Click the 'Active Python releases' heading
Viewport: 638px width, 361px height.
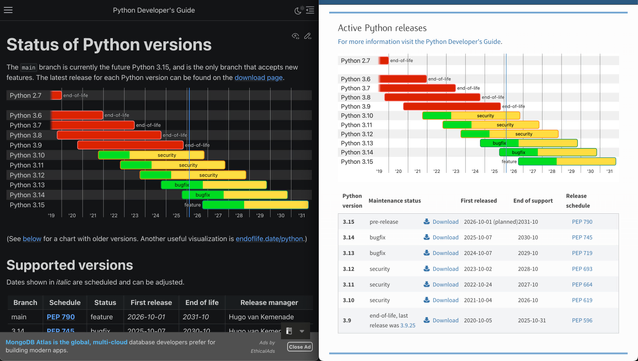tap(382, 28)
